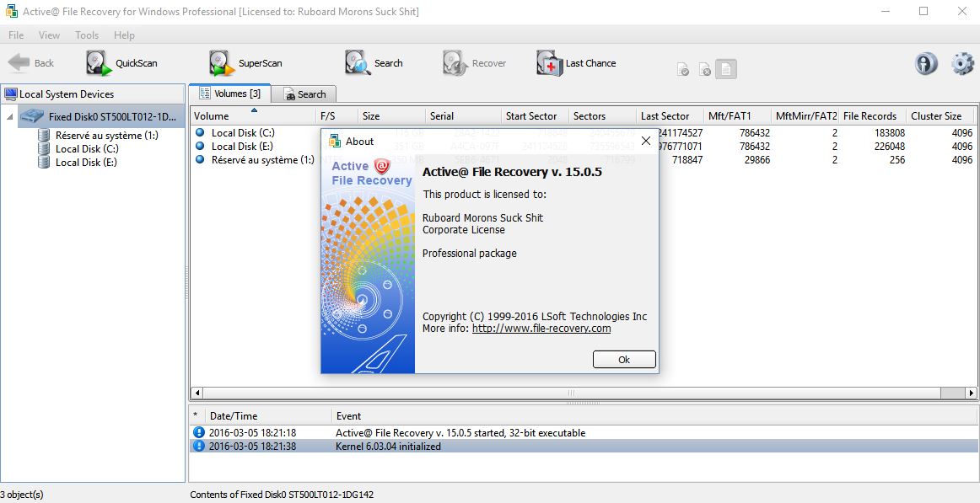Sort by Cluster Size column header
980x503 pixels.
(x=940, y=115)
